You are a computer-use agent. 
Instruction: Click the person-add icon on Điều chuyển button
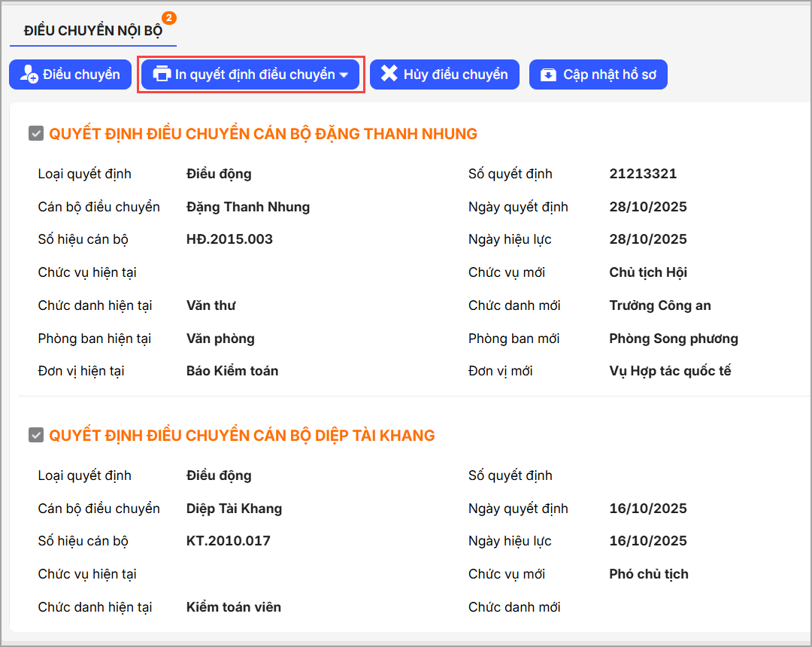(x=29, y=74)
